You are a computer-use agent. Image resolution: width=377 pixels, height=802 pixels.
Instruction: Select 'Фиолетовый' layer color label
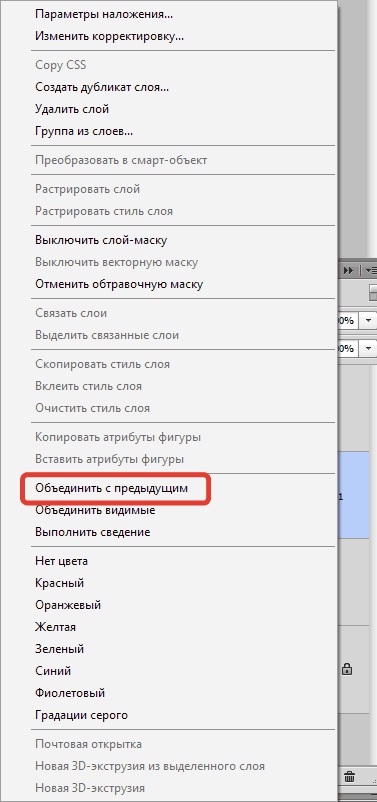(x=70, y=693)
